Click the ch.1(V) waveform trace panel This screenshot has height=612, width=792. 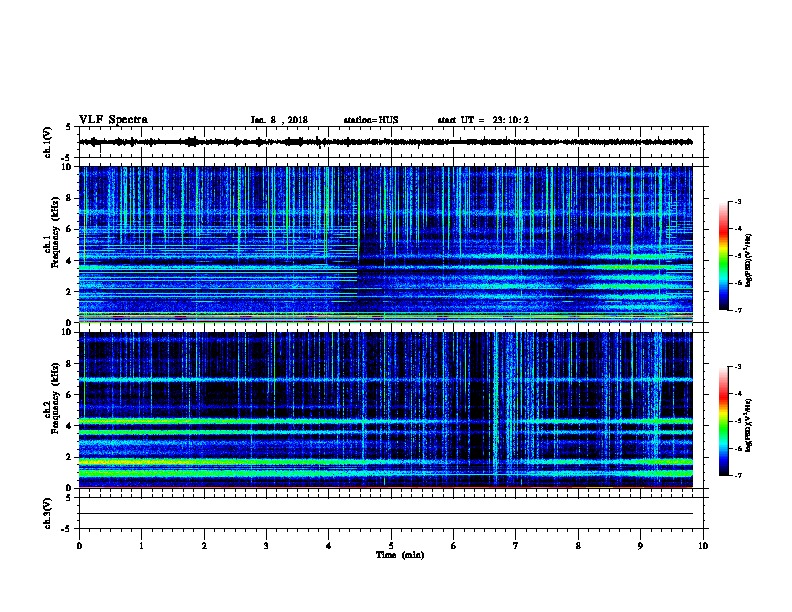click(390, 142)
